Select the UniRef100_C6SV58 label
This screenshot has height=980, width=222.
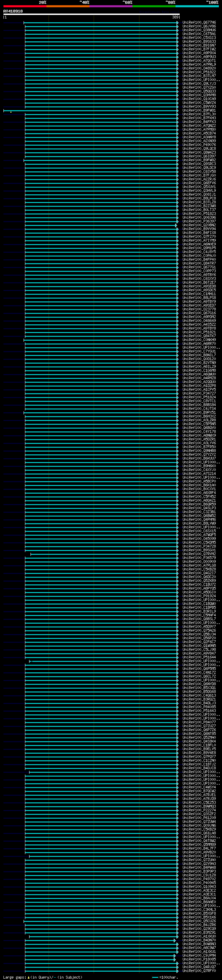(199, 172)
